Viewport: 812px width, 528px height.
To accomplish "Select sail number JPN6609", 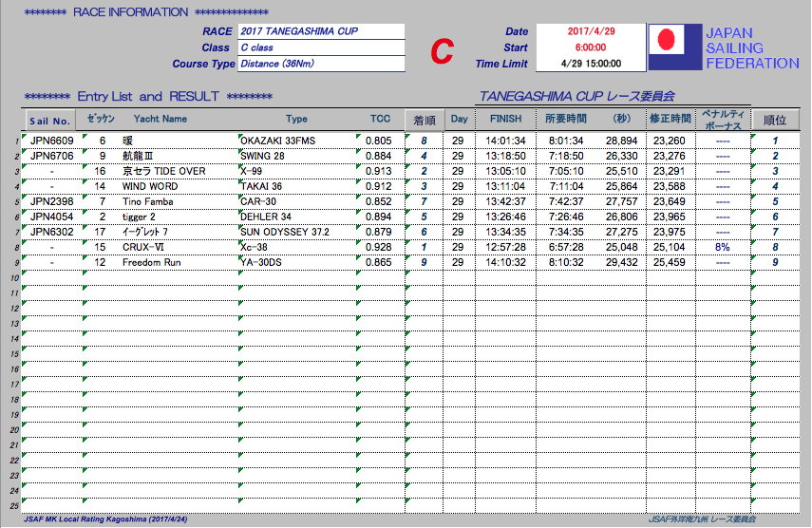I will tap(52, 141).
